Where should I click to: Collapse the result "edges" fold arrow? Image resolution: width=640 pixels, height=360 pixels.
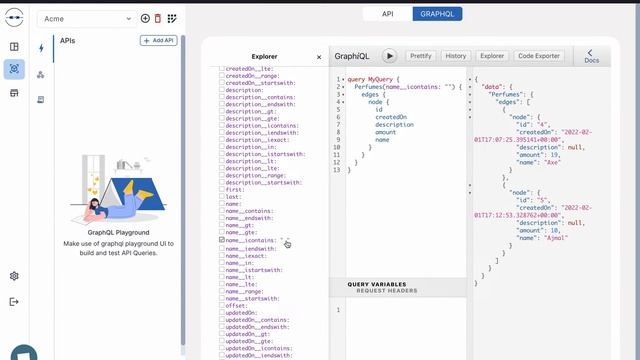[x=470, y=102]
